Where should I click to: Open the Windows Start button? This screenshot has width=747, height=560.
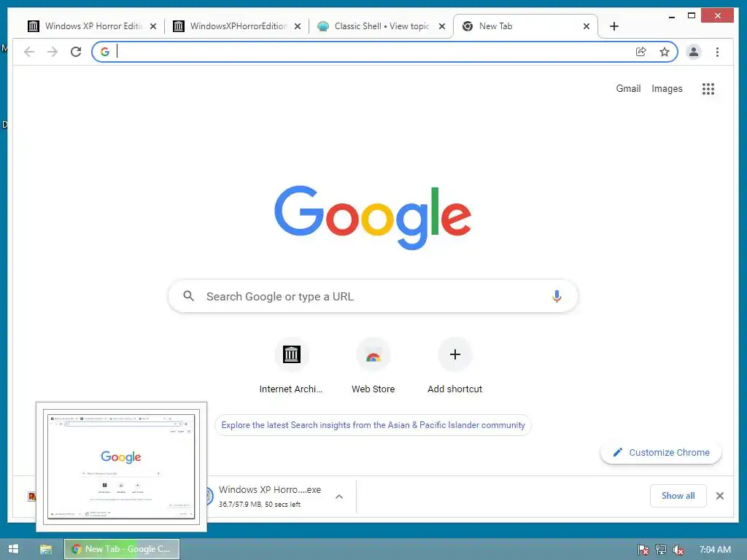(13, 549)
